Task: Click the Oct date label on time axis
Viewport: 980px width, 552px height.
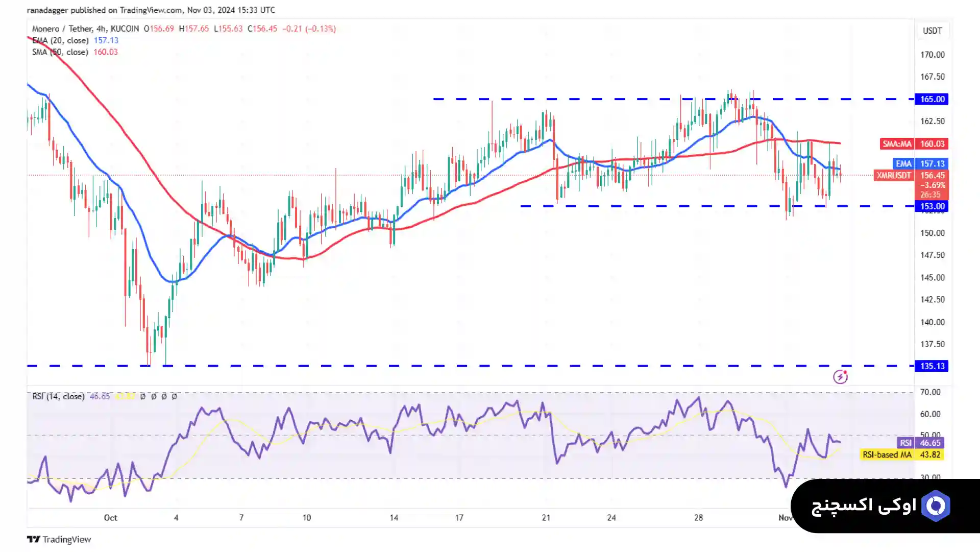Action: pyautogui.click(x=111, y=518)
